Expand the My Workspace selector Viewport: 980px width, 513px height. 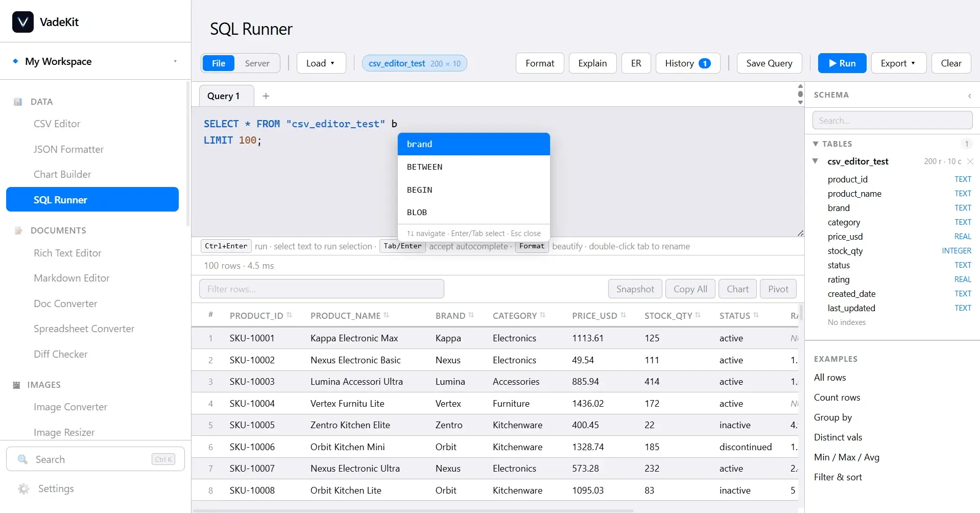click(x=95, y=61)
